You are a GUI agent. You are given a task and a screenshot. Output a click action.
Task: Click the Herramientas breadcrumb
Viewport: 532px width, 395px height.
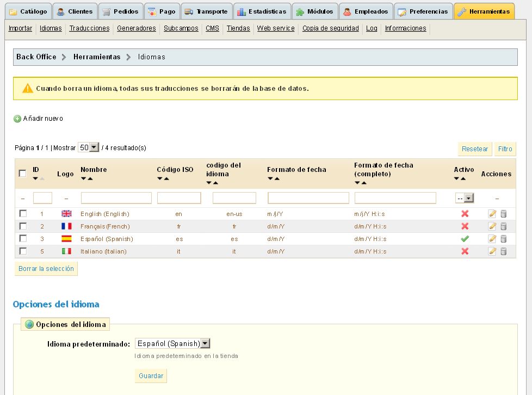pos(97,57)
